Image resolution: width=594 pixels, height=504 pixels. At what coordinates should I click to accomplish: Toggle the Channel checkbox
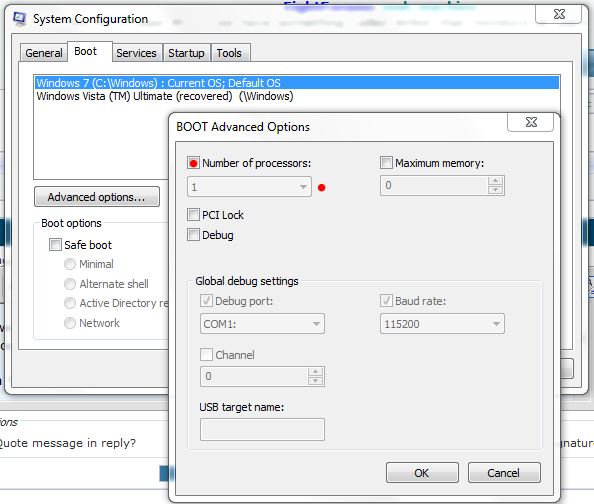(x=206, y=355)
